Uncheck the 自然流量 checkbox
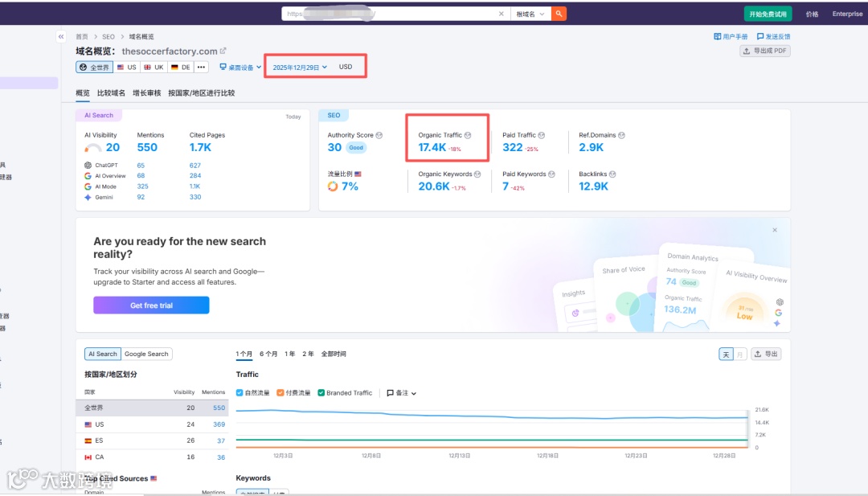Image resolution: width=868 pixels, height=496 pixels. coord(240,392)
